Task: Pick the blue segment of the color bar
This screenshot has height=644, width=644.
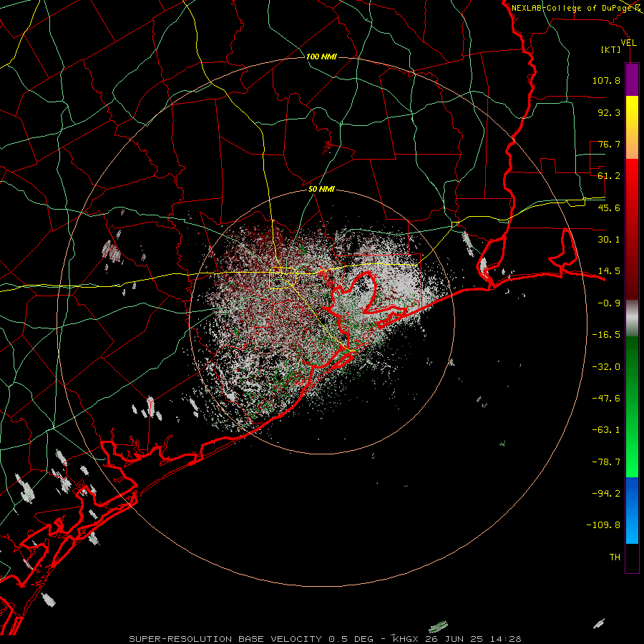Action: [632, 510]
